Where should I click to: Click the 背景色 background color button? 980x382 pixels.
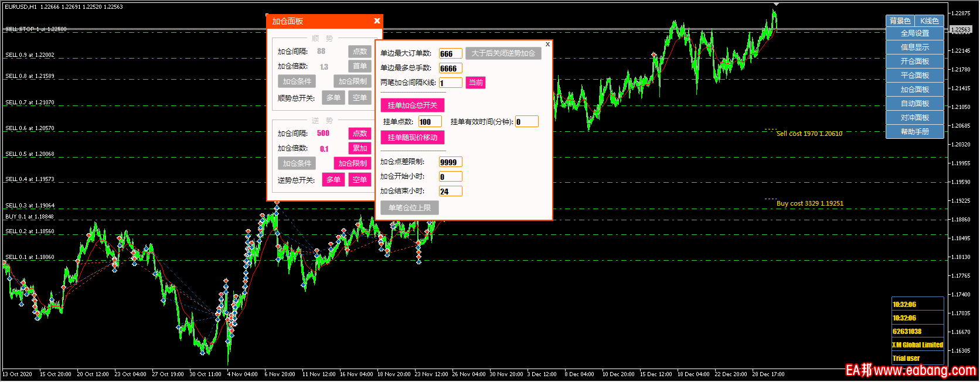coord(900,21)
